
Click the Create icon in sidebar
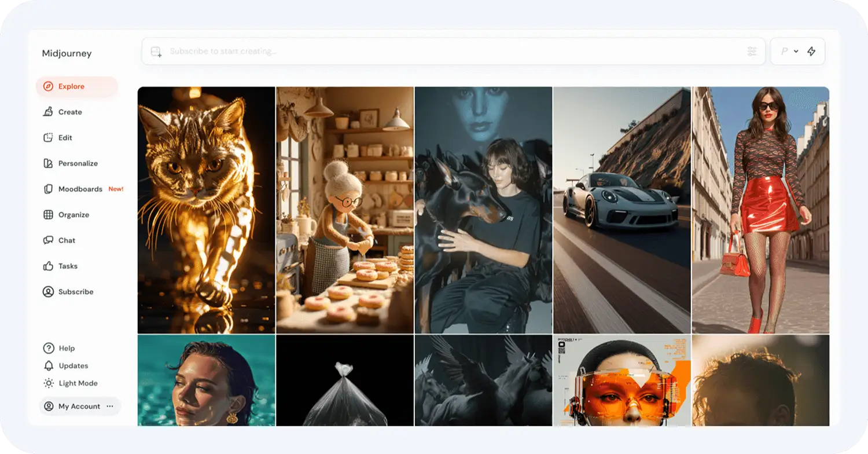coord(49,112)
